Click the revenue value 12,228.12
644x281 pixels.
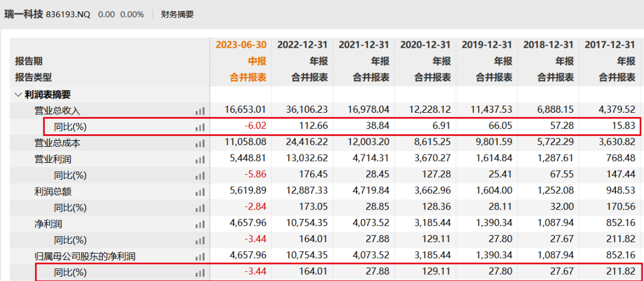[431, 110]
